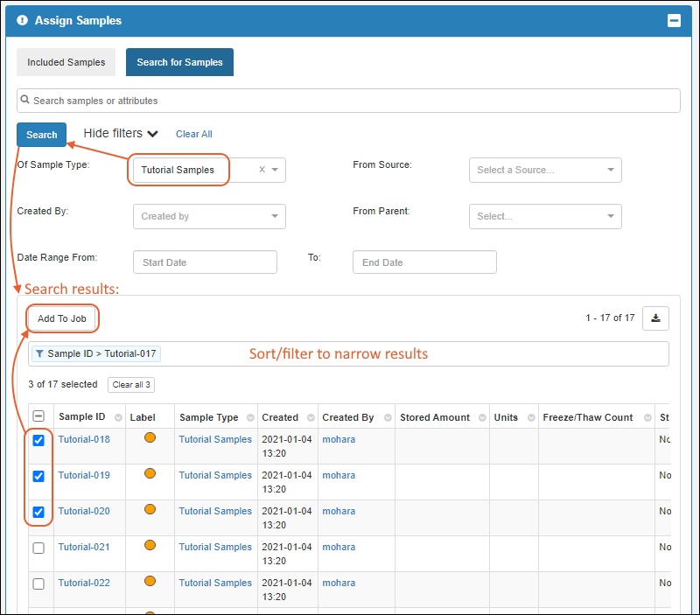Click the Clear All filters link
The image size is (700, 615).
click(193, 134)
